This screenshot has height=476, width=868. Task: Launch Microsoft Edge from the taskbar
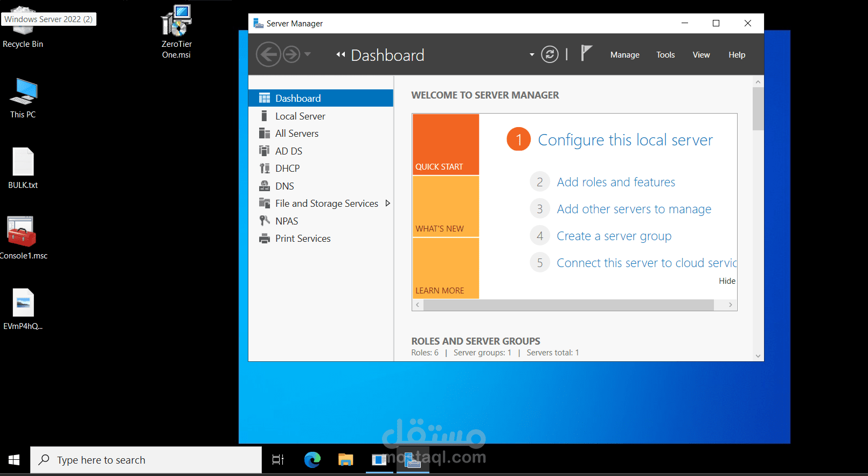point(313,460)
